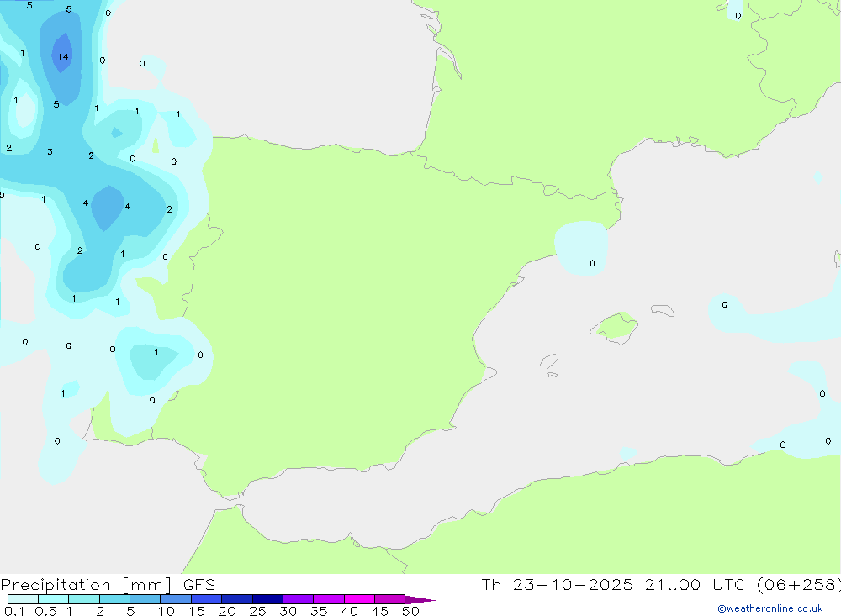
Task: Select the 35 to 40 mm legend swatch
Action: 328,599
